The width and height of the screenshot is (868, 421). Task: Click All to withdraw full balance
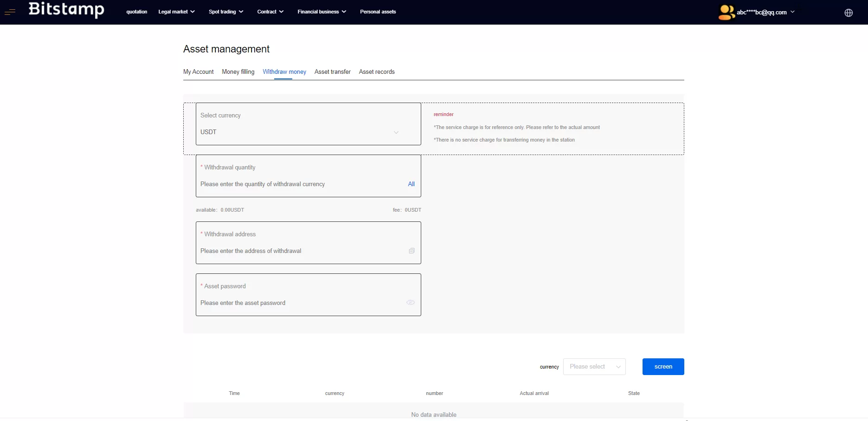(x=411, y=184)
